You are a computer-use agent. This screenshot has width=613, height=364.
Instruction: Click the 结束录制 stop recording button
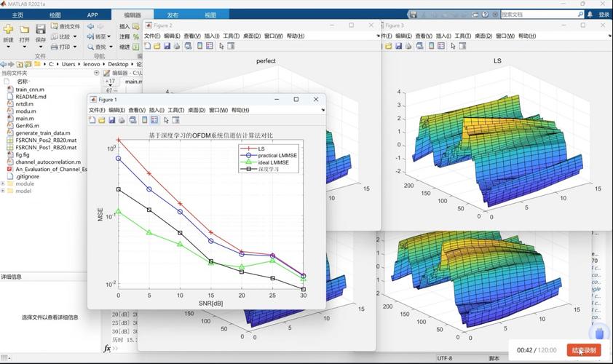584,350
